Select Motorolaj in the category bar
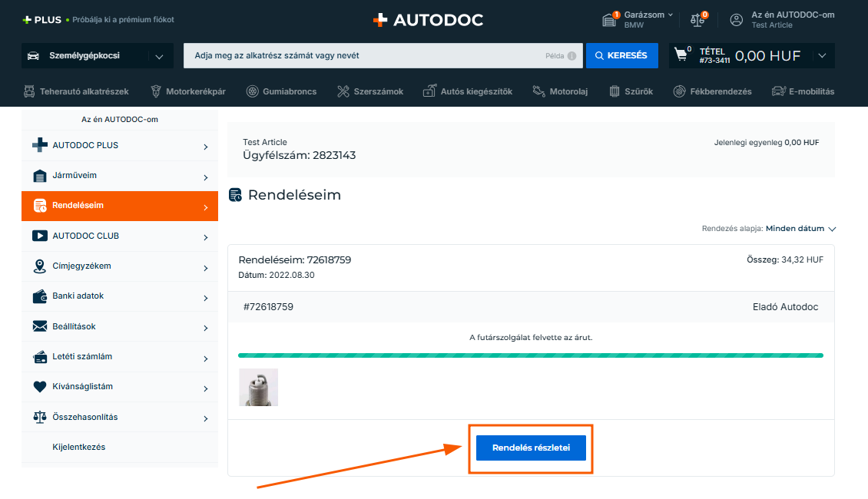Screen dimensions: 868x499 pyautogui.click(x=560, y=91)
